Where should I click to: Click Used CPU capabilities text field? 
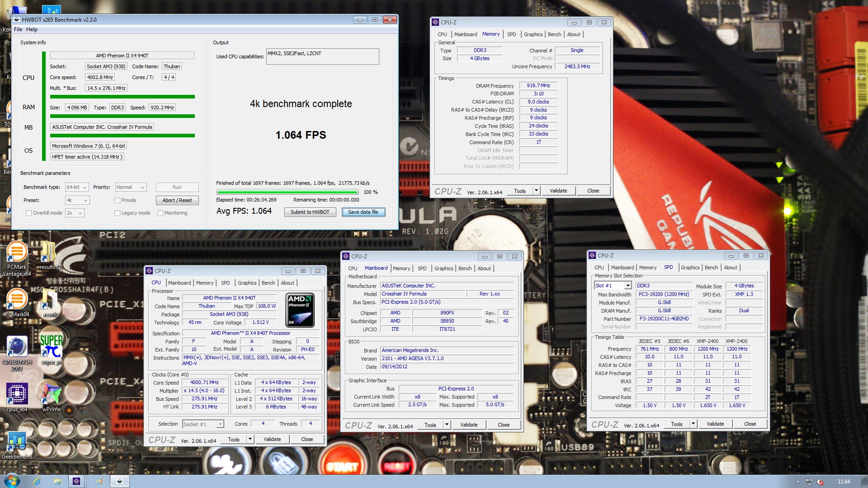323,56
